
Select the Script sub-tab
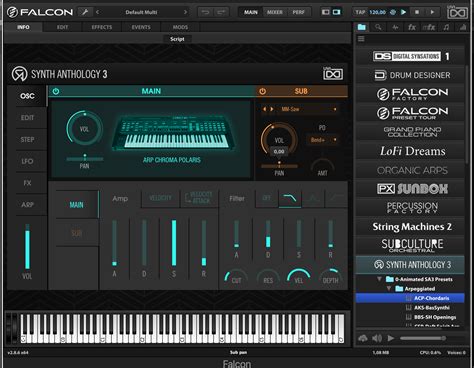[x=177, y=39]
